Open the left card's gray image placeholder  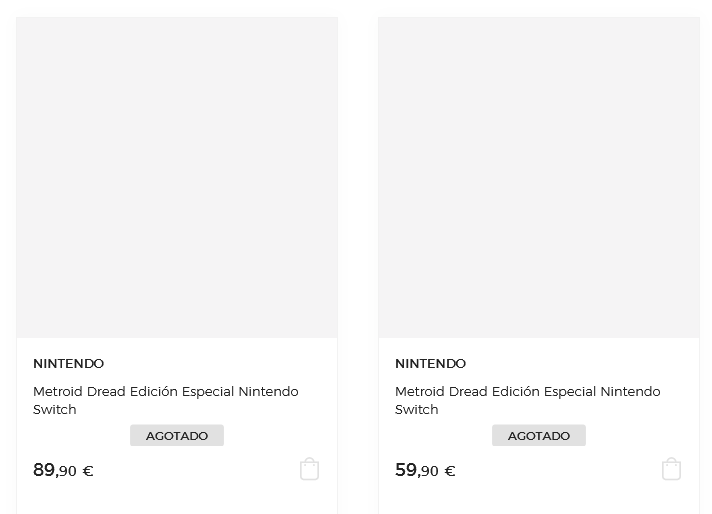click(x=177, y=177)
